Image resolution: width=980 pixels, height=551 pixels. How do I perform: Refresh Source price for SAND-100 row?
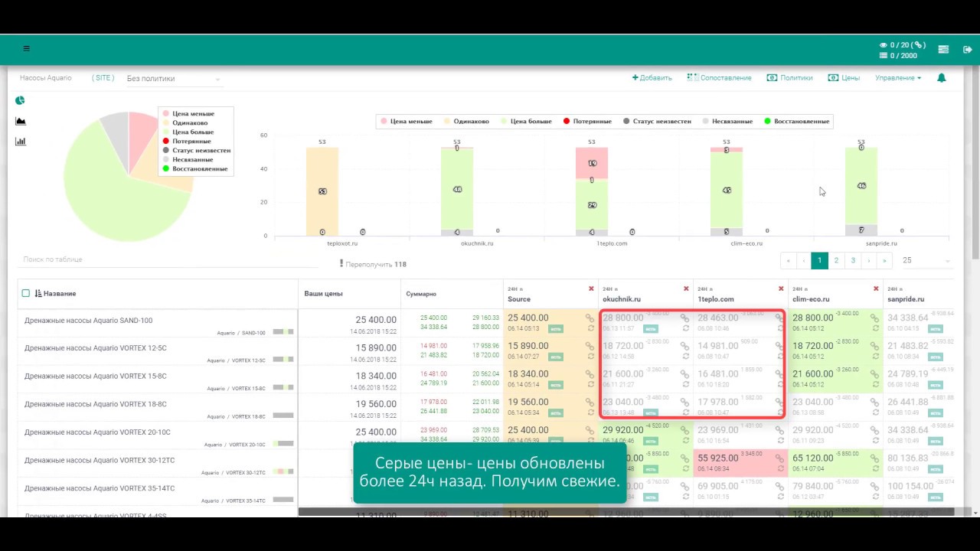coord(590,328)
